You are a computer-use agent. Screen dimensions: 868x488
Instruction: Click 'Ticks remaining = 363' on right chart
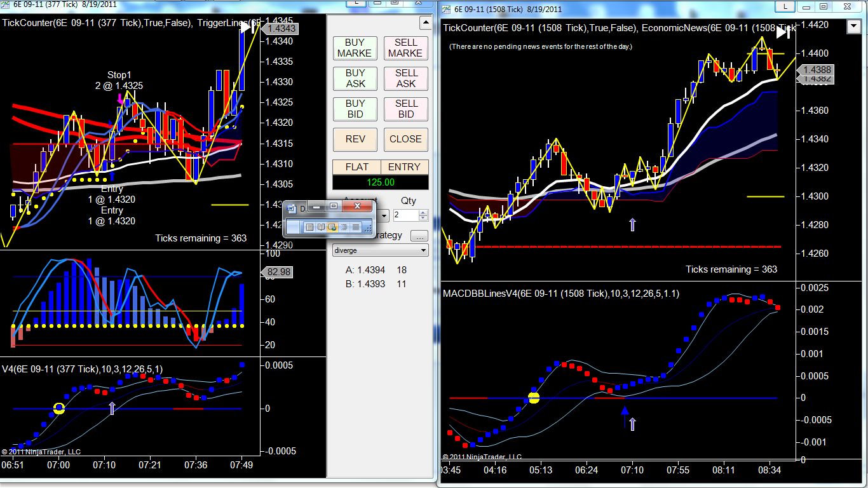click(731, 269)
